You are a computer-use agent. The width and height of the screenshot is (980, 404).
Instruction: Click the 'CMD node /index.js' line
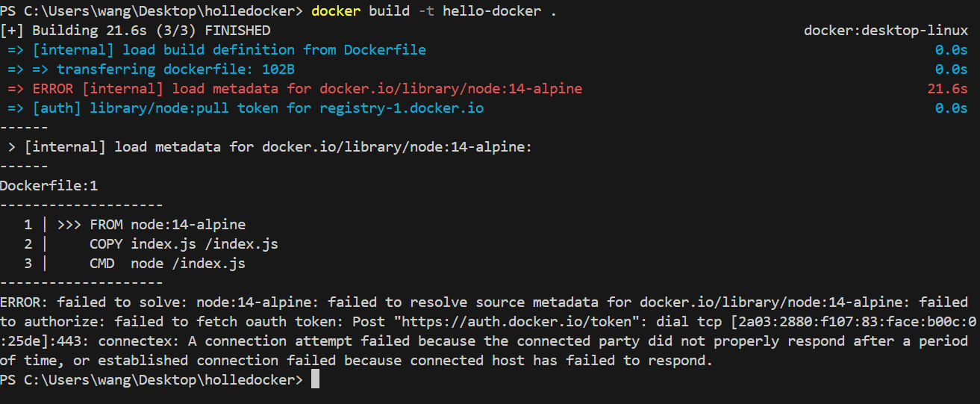point(168,264)
